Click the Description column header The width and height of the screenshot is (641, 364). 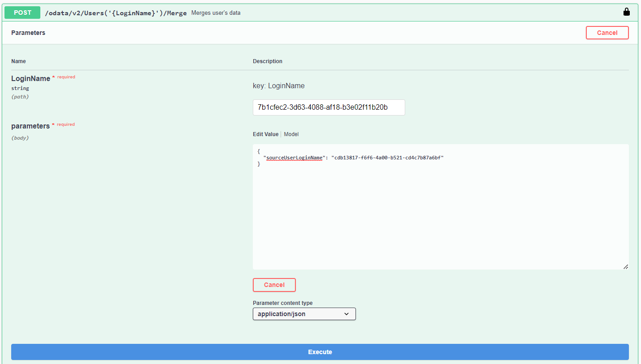pos(268,61)
